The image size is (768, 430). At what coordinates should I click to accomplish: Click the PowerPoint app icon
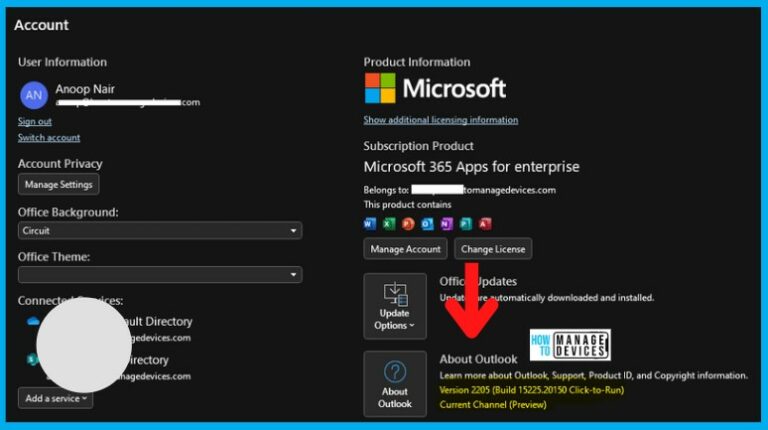[x=408, y=224]
